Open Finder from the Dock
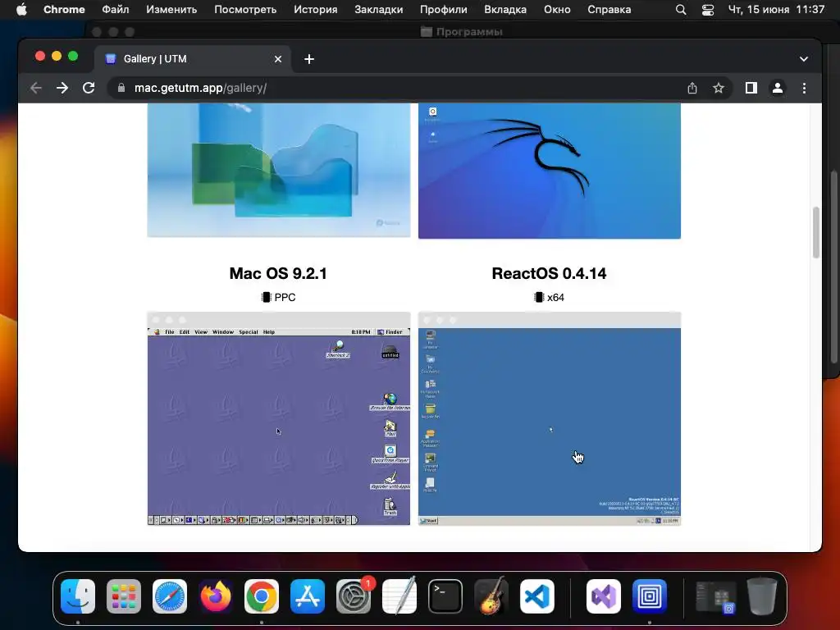Viewport: 840px width, 630px height. coord(78,596)
